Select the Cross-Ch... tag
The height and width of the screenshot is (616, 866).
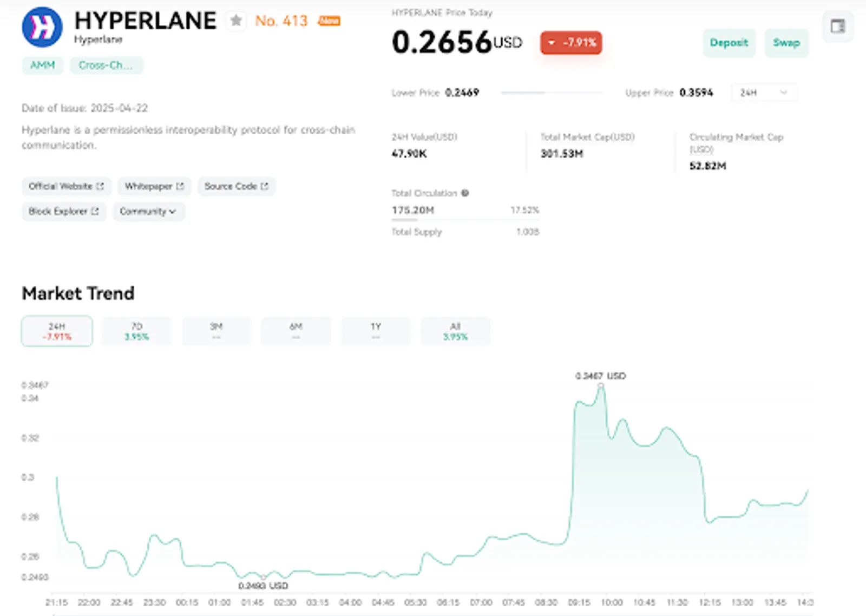(x=106, y=65)
